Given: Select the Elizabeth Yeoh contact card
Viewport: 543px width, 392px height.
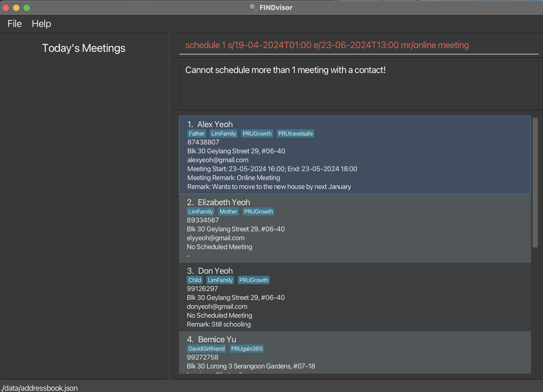Looking at the screenshot, I should pos(355,228).
